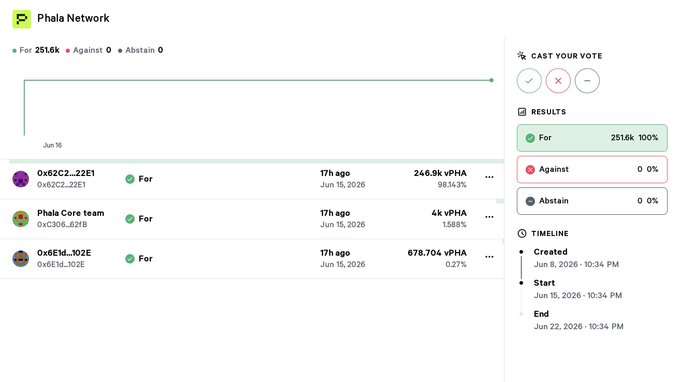Viewport: 680px width, 382px height.
Task: Click the Created timeline marker dot
Action: pos(521,251)
